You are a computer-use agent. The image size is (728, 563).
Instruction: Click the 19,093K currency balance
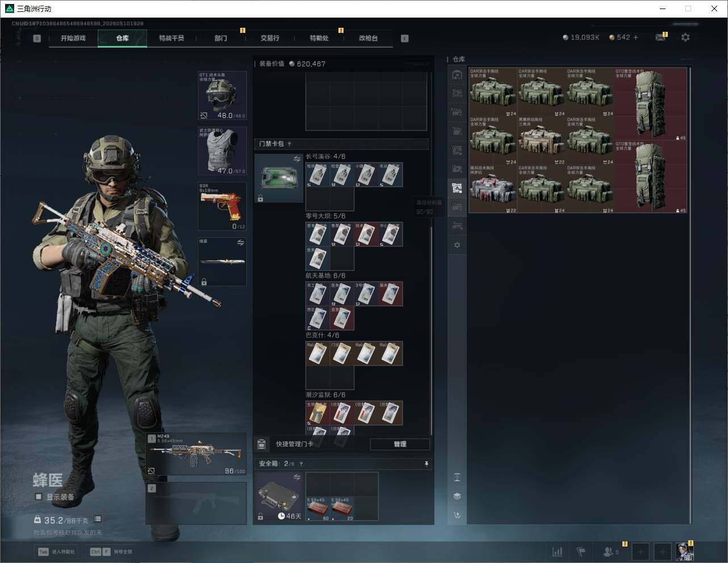click(x=581, y=37)
